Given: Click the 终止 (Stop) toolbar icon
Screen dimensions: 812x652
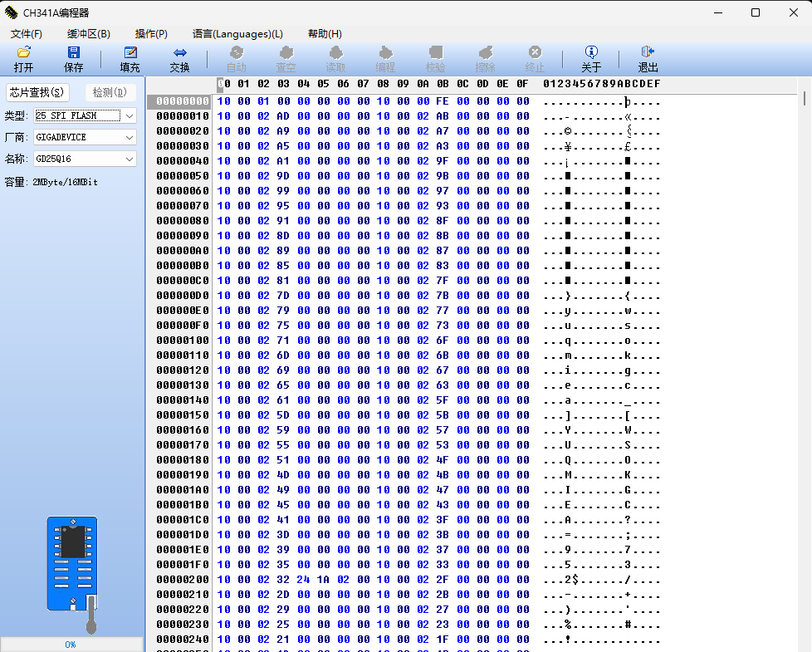Looking at the screenshot, I should (x=535, y=58).
